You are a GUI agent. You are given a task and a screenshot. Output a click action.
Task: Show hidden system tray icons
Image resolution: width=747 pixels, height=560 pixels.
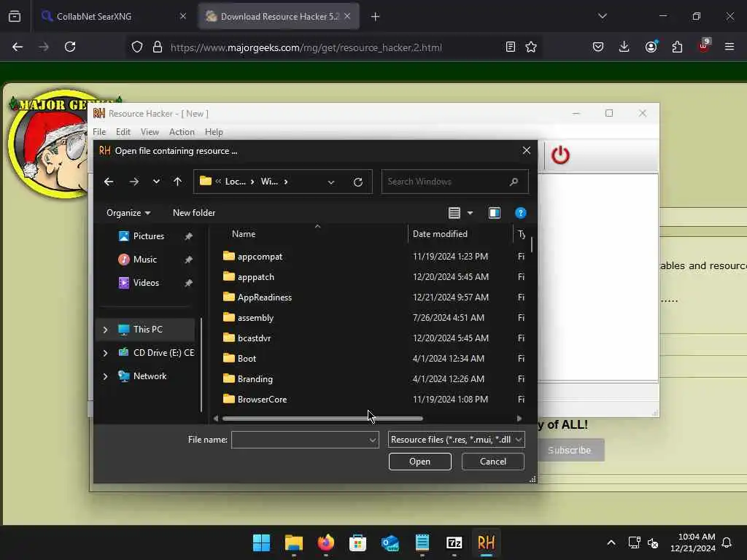click(611, 542)
